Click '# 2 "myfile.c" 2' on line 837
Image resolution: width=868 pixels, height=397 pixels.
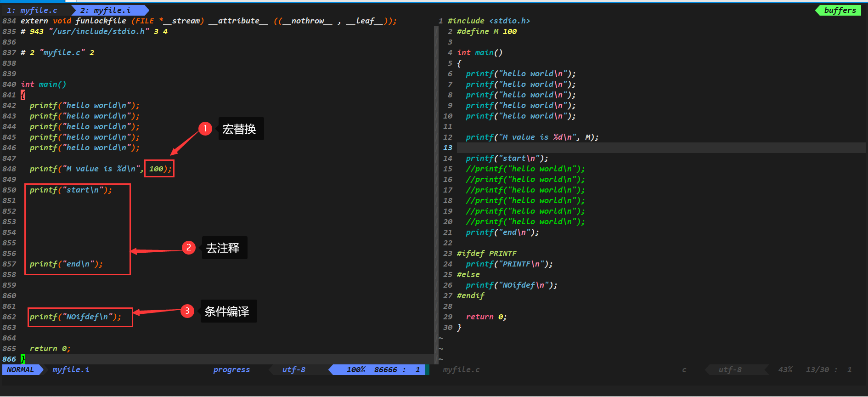57,53
